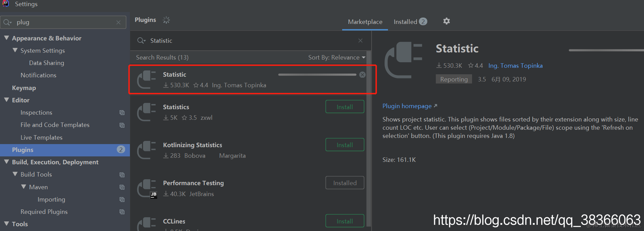The height and width of the screenshot is (231, 644).
Task: Click the Installed button for Performance Testing
Action: [345, 183]
